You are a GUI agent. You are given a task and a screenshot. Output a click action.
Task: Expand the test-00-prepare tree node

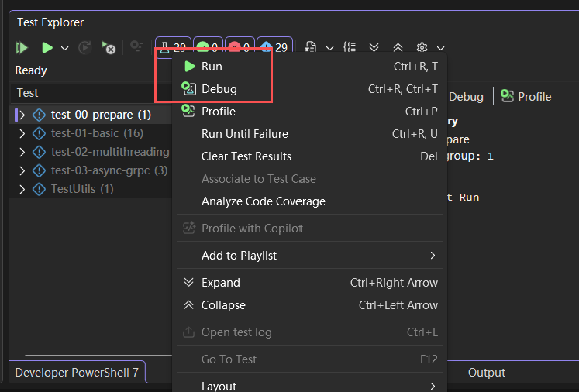coord(22,115)
